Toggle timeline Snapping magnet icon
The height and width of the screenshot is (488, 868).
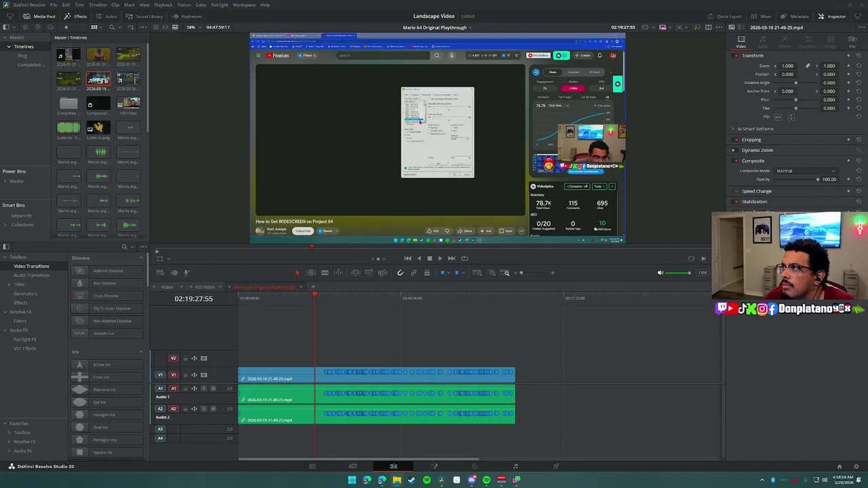coord(400,272)
